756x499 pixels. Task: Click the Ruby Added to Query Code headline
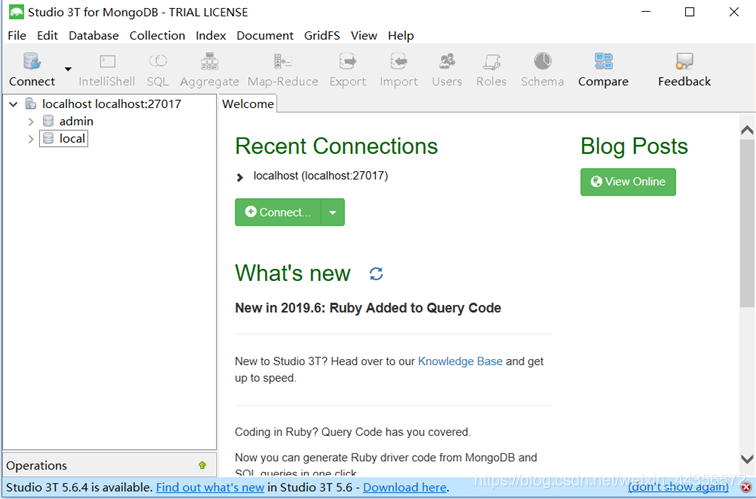click(368, 308)
